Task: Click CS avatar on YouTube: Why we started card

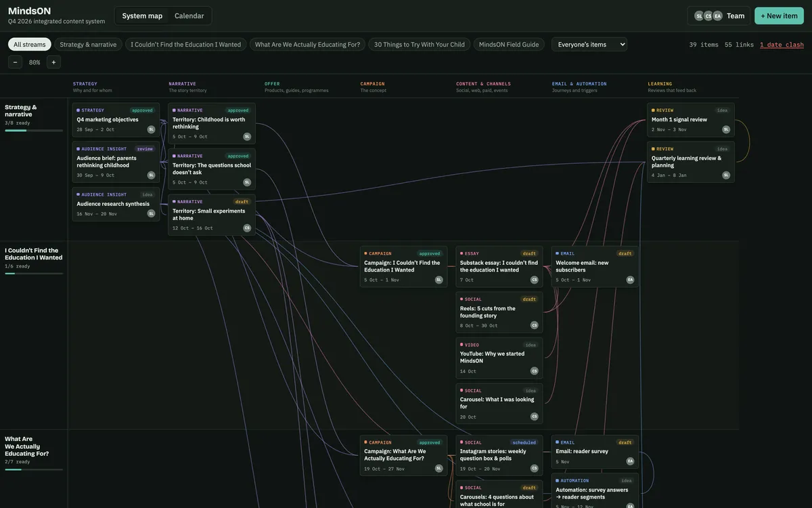Action: click(x=535, y=371)
